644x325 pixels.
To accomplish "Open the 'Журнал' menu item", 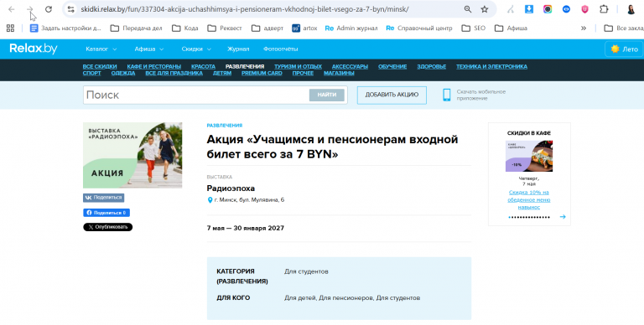I will tap(238, 49).
